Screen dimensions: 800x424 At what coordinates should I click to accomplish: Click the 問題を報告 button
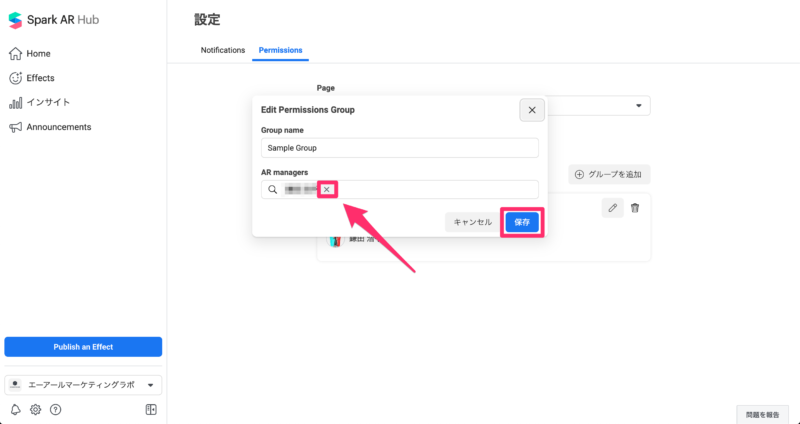pos(762,415)
